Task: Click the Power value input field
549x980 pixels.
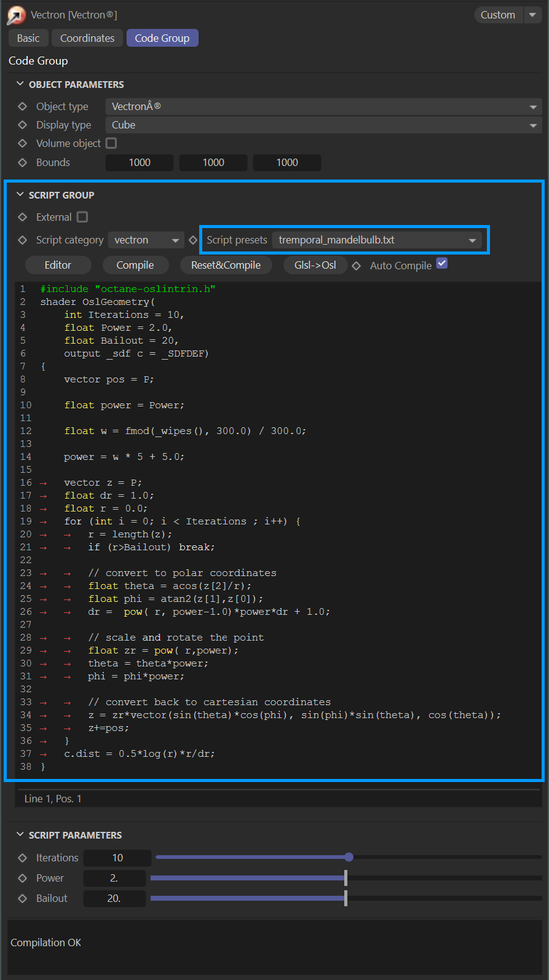Action: coord(114,878)
